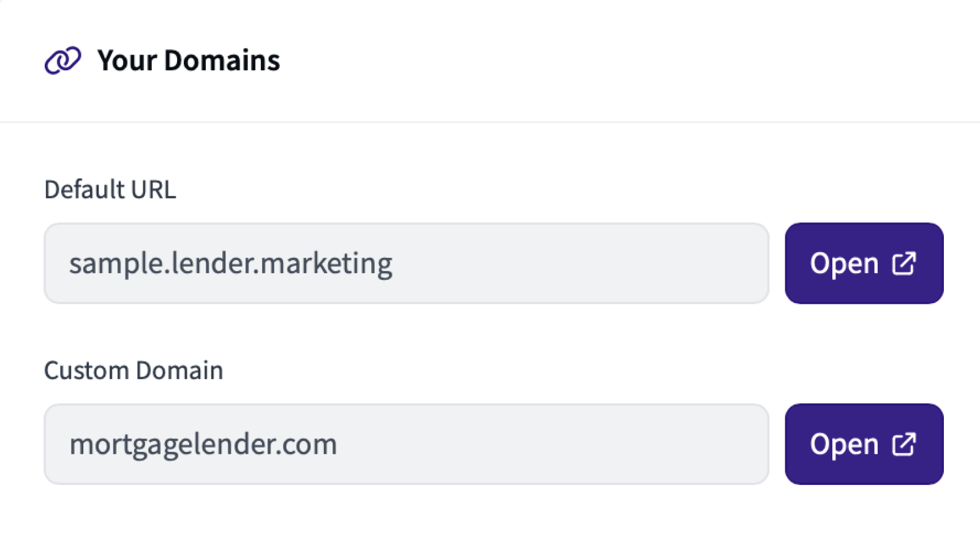Click the chain link icon beside Your Domains
This screenshot has height=551, width=980.
point(62,60)
